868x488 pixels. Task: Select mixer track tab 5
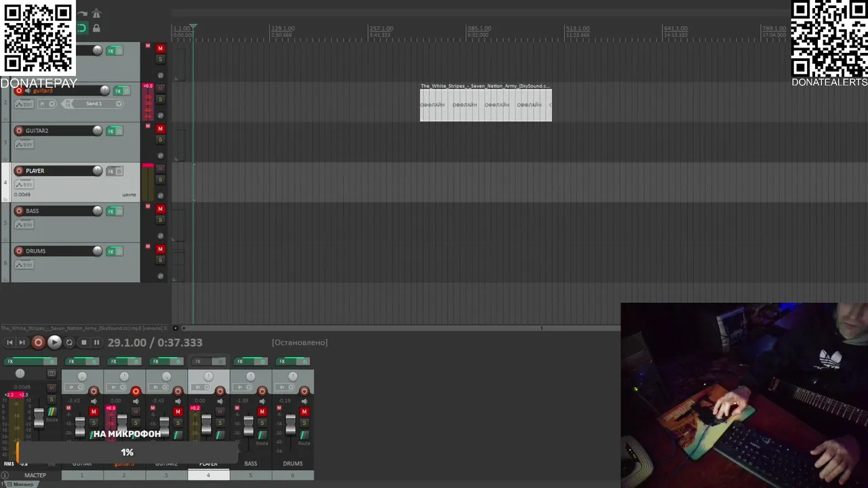(x=250, y=475)
